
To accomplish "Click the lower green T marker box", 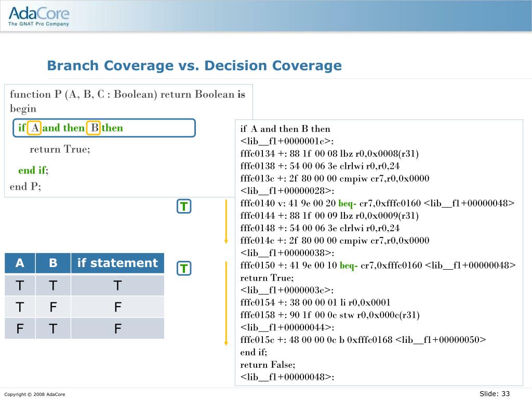I will click(183, 269).
